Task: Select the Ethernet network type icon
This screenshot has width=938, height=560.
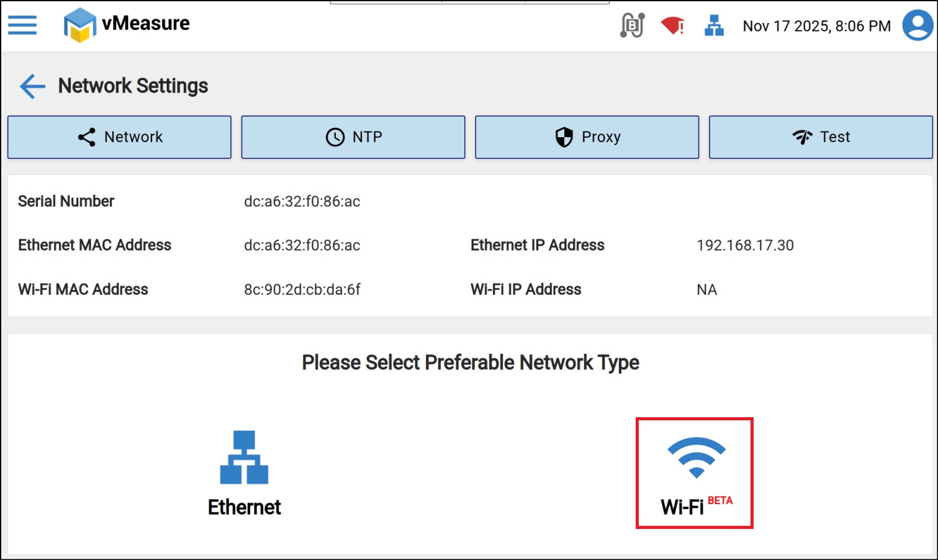Action: (x=244, y=458)
